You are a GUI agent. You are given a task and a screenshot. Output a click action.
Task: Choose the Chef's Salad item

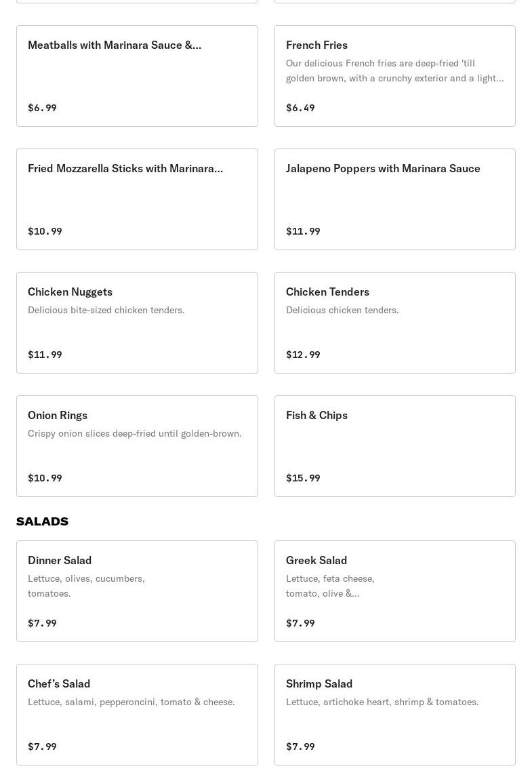[x=137, y=715]
